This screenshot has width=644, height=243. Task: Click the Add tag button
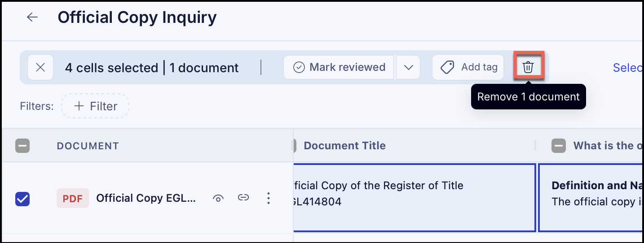click(x=468, y=67)
